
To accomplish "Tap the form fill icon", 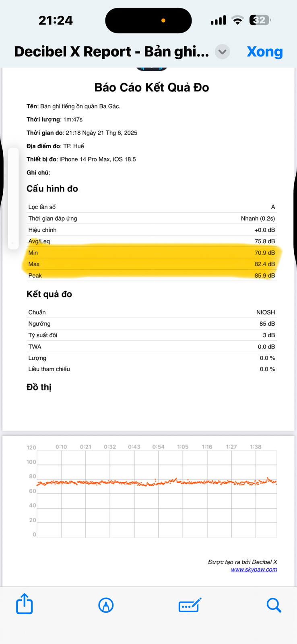I will coord(190,605).
